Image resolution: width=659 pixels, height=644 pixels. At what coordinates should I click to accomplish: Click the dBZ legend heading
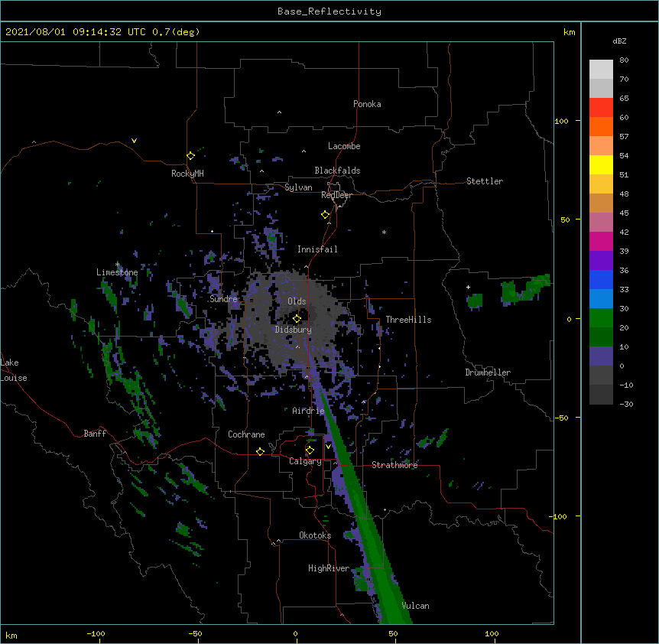point(619,41)
